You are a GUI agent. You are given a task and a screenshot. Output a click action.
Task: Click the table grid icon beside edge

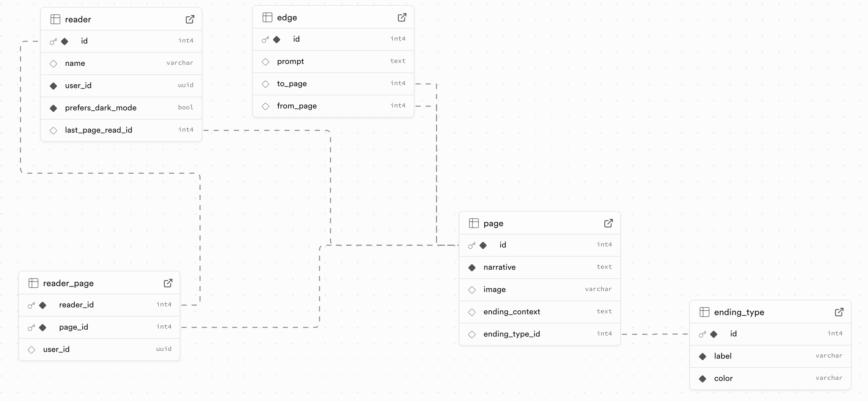(267, 17)
